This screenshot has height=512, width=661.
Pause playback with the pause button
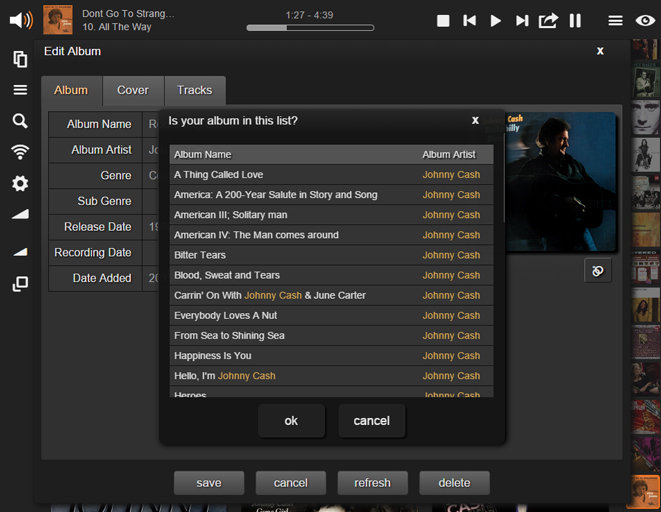coord(575,21)
